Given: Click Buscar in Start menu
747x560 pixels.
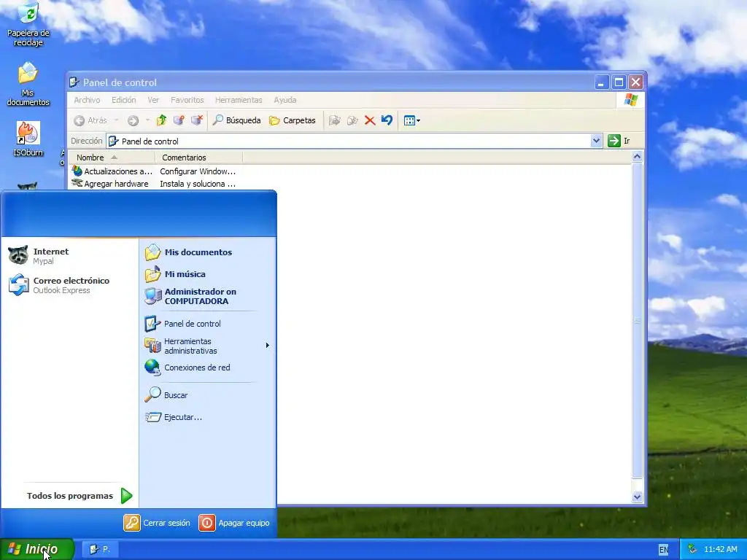Looking at the screenshot, I should pos(206,395).
